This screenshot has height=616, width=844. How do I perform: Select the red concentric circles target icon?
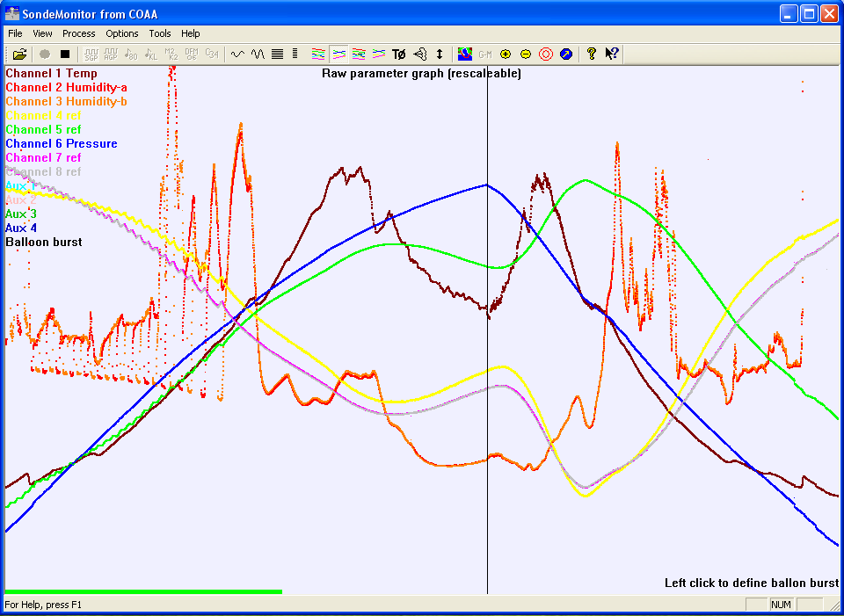pos(546,54)
